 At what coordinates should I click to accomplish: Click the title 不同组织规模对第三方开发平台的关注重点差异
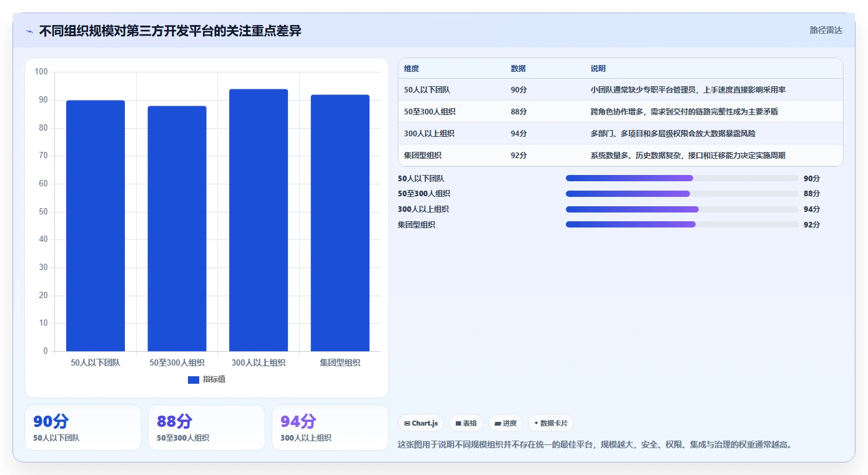pyautogui.click(x=170, y=31)
